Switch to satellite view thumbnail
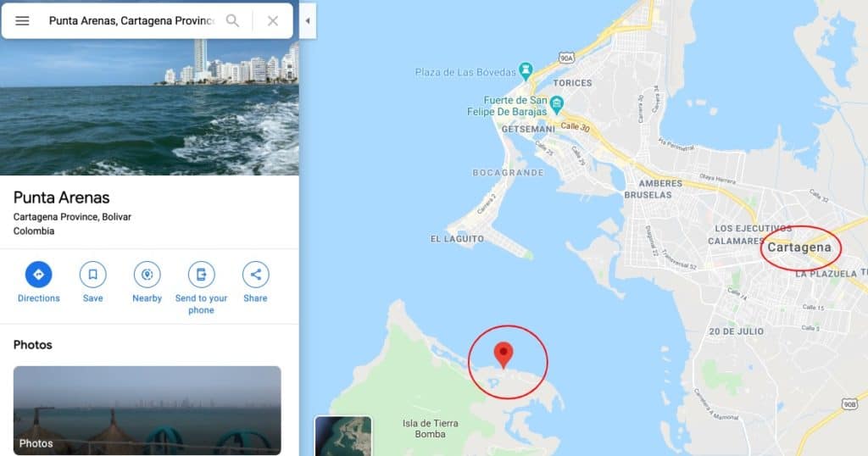The image size is (868, 456). (343, 436)
